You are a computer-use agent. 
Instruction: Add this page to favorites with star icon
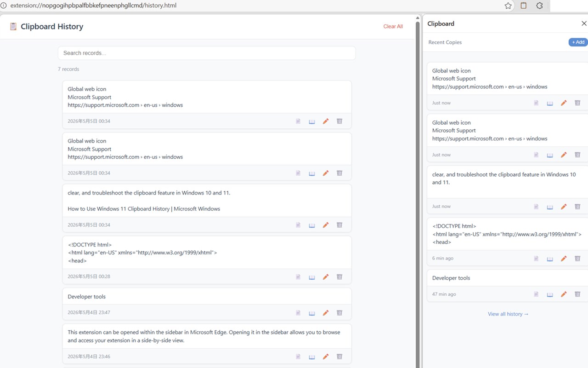coord(508,6)
